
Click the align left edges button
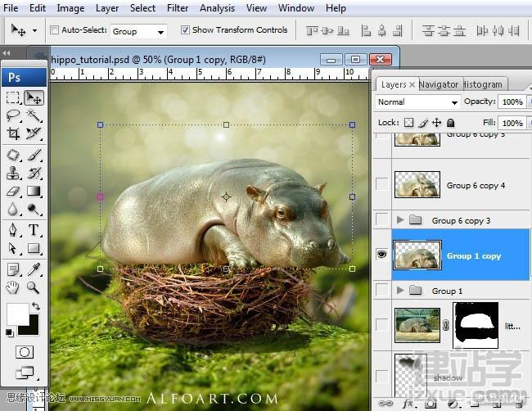pyautogui.click(x=366, y=31)
